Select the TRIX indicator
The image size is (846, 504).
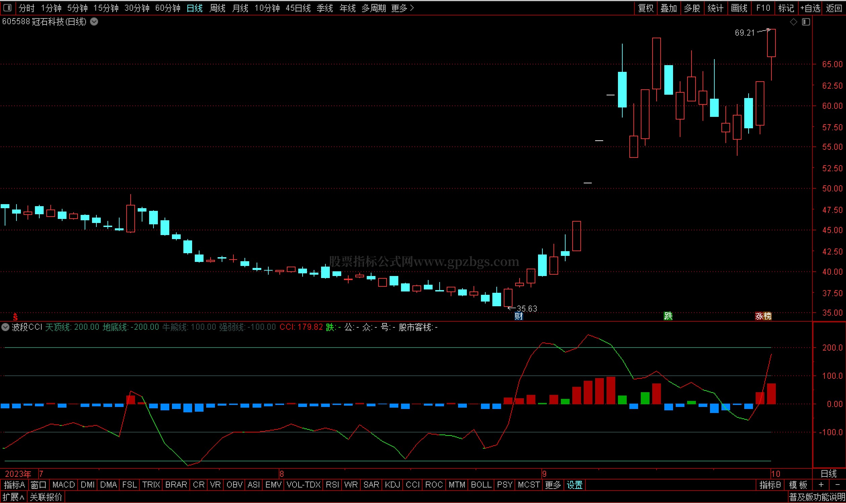pyautogui.click(x=151, y=485)
